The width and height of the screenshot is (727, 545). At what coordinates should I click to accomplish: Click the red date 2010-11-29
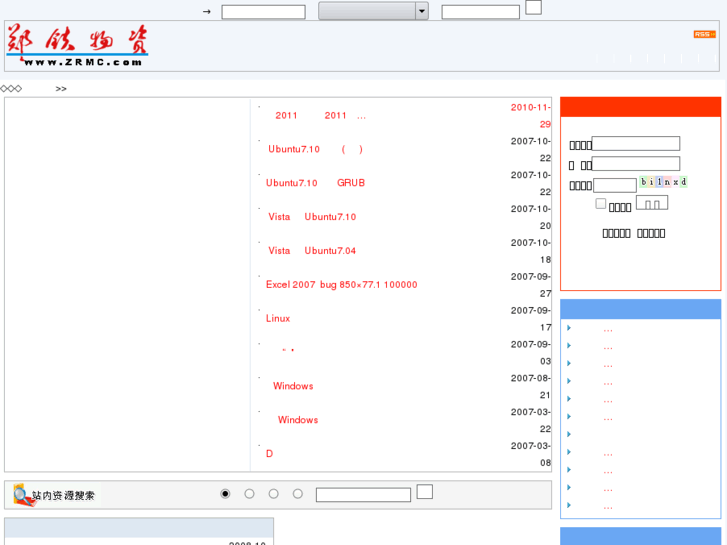point(531,115)
